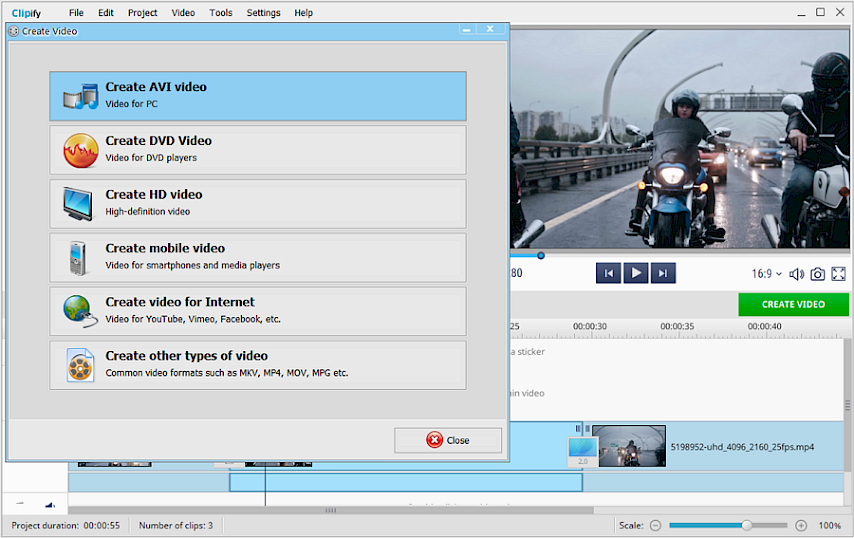
Task: Click the 100% scale value
Action: (829, 525)
